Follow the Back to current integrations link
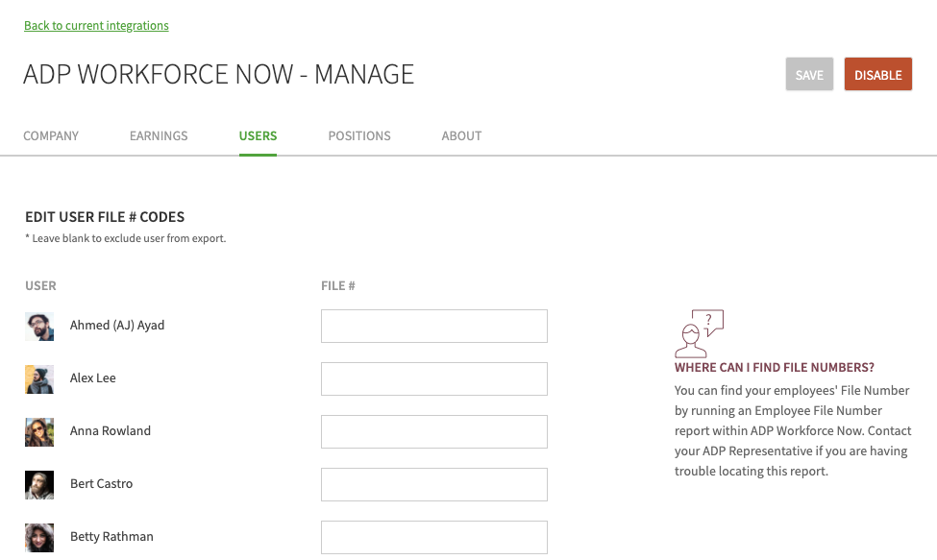 pos(96,26)
